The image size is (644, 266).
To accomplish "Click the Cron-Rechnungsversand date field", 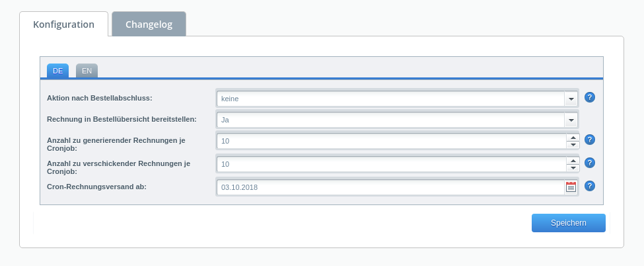I will pos(390,187).
